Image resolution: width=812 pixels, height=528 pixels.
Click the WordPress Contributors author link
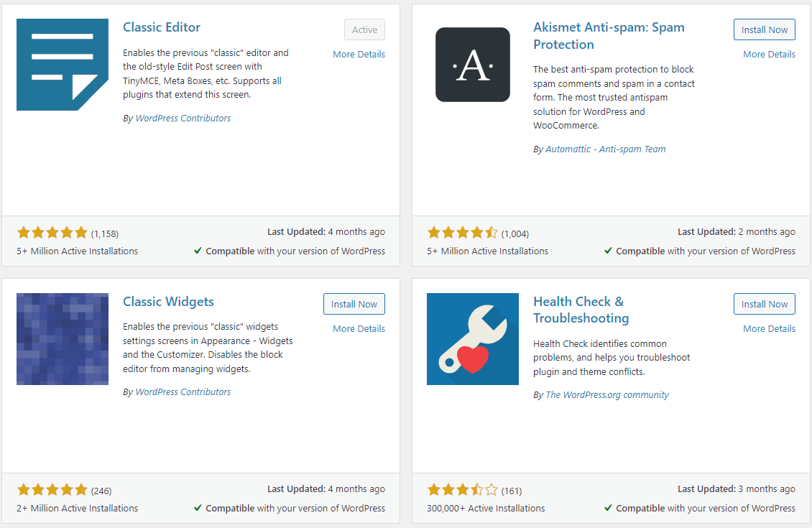pos(183,118)
